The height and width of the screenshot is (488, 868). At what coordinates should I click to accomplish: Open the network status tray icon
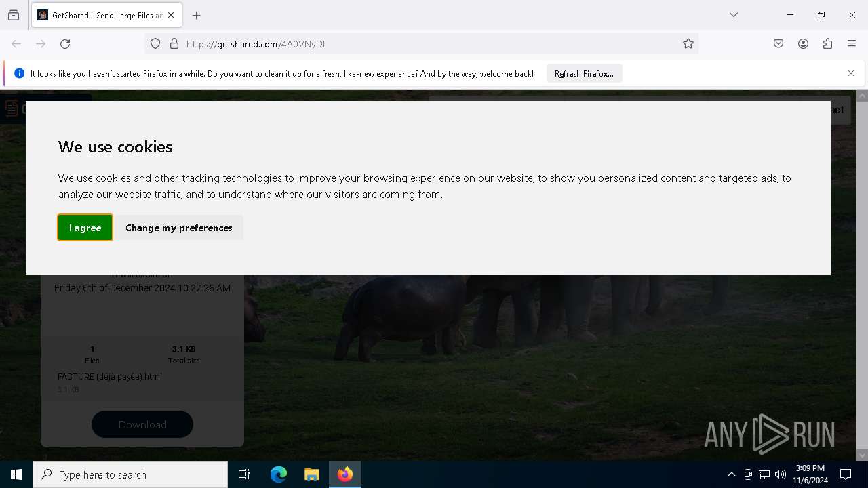point(764,474)
